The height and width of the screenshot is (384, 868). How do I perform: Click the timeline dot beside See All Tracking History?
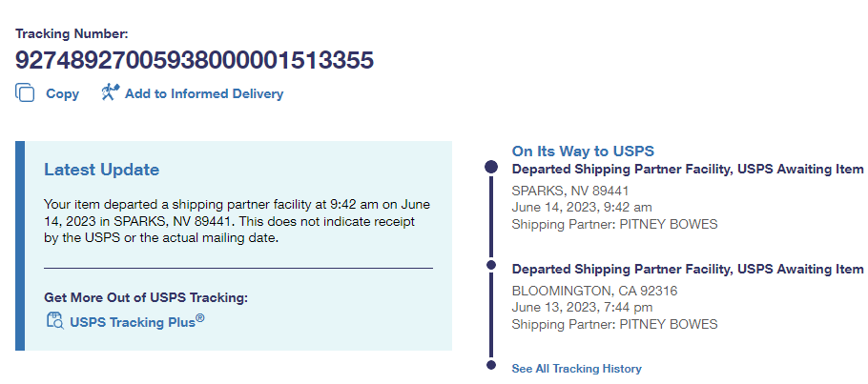point(491,364)
